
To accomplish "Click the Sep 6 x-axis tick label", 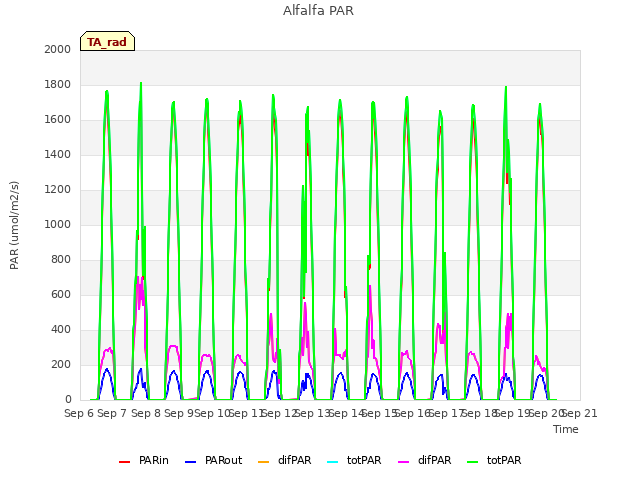I will (79, 413).
